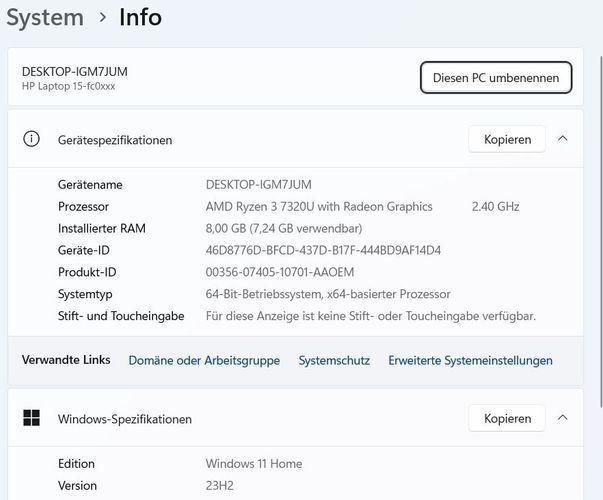Click the Version label
603x500 pixels.
pos(77,486)
